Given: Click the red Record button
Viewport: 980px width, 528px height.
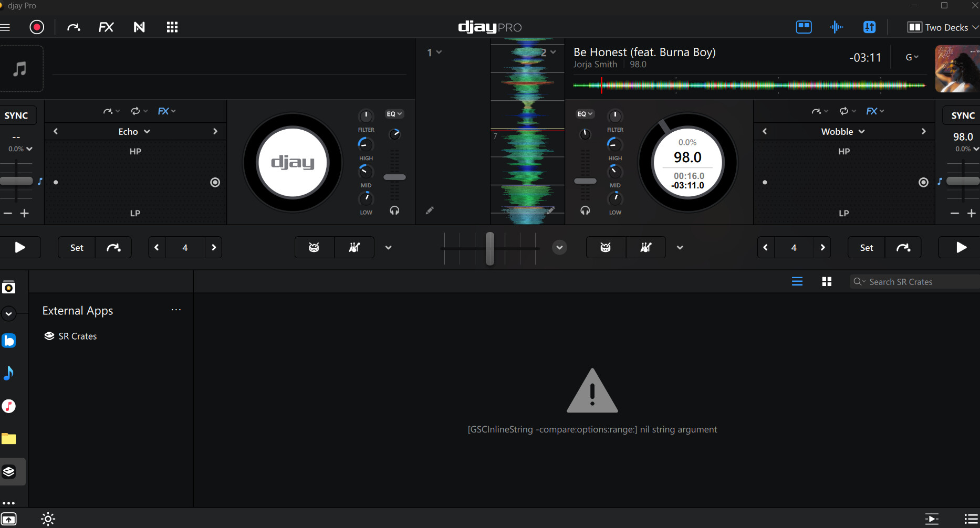Looking at the screenshot, I should coord(37,27).
